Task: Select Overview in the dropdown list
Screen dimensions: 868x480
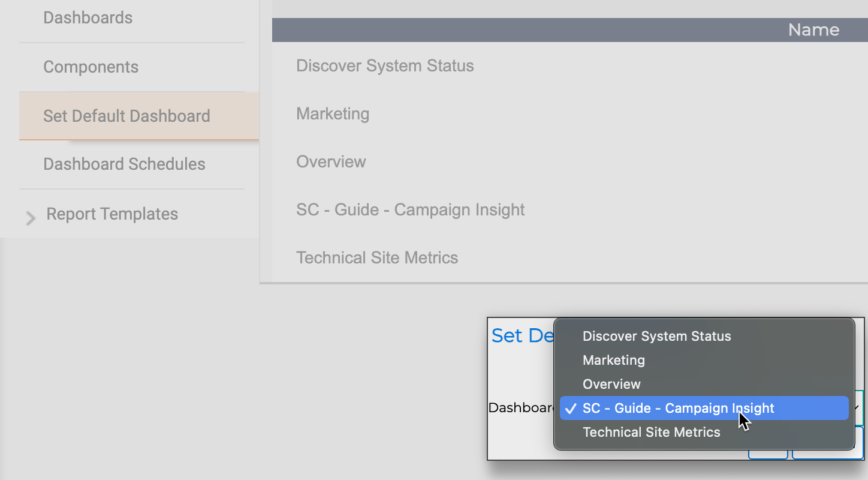Action: coord(611,384)
